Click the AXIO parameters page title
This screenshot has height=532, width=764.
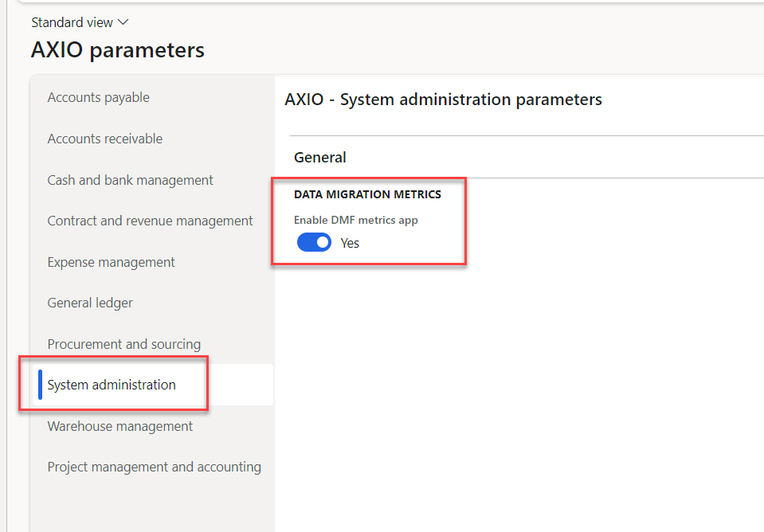[x=116, y=49]
